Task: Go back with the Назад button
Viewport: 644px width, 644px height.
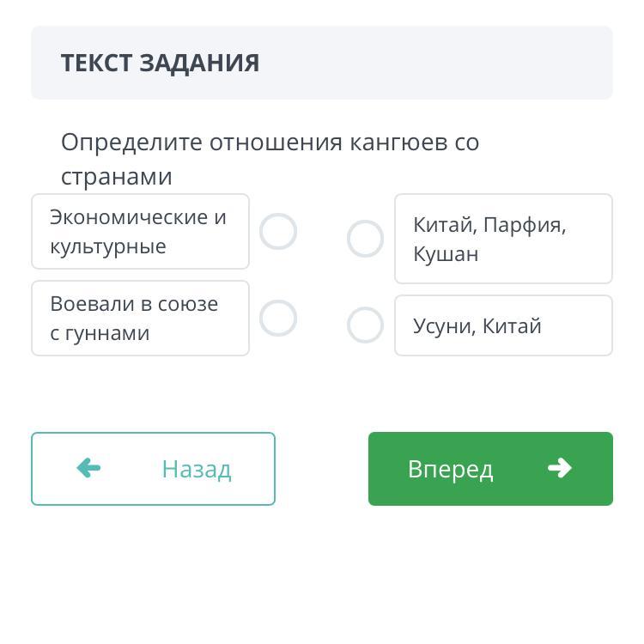Action: [x=153, y=469]
